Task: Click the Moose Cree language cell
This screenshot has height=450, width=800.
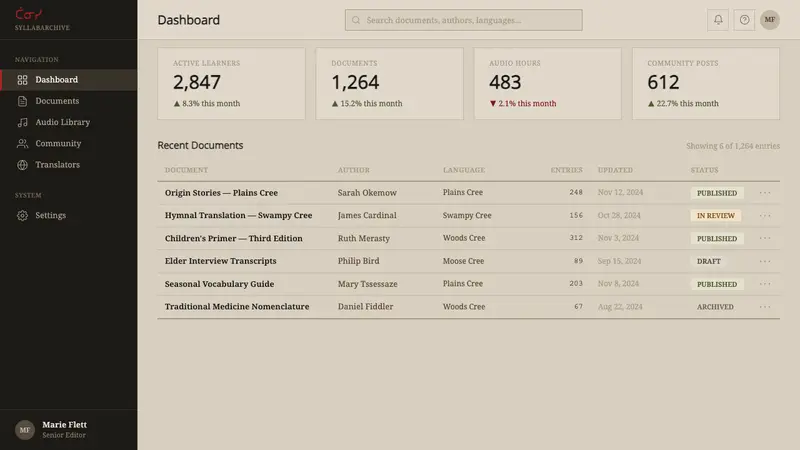Action: pos(463,261)
